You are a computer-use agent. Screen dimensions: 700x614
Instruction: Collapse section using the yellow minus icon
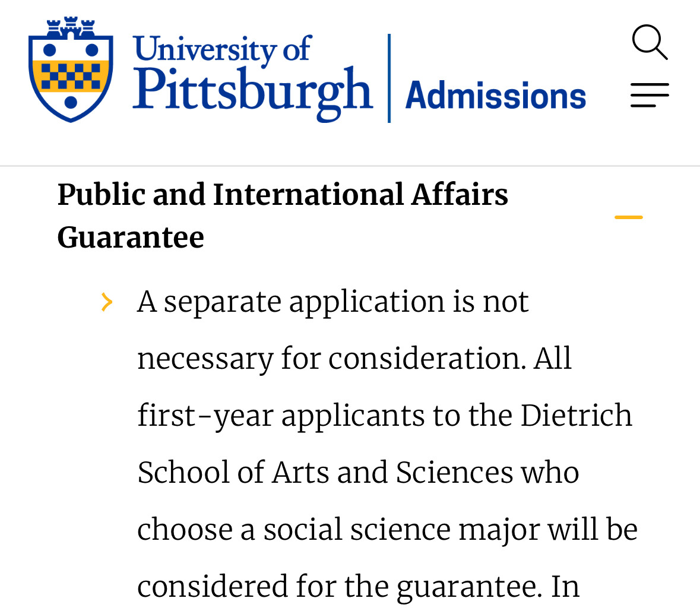click(x=629, y=217)
